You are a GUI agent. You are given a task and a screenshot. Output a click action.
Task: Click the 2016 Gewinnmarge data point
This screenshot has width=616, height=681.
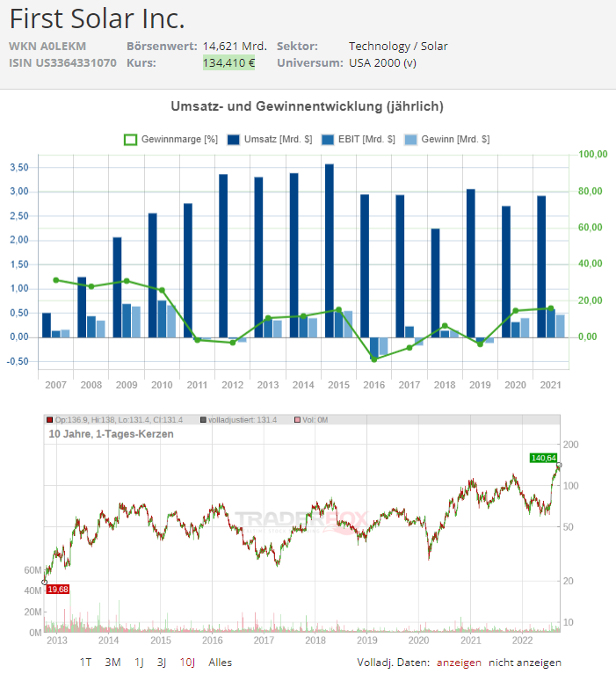coord(374,359)
